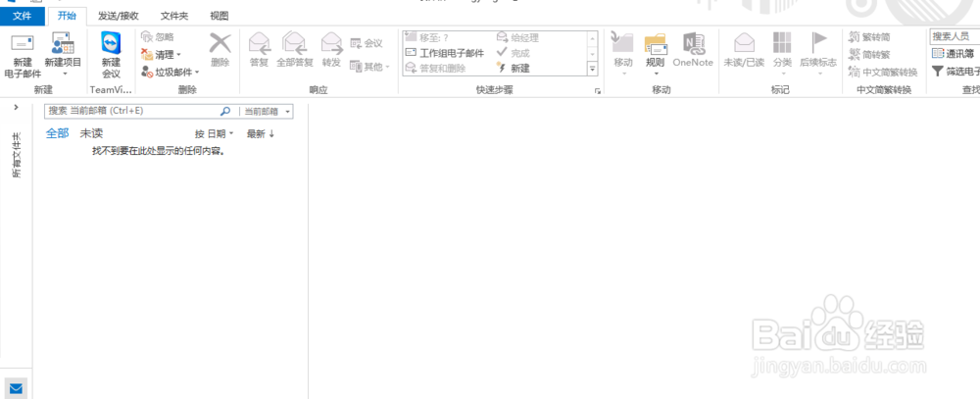Switch to the 文件夹 tab
Screen dimensions: 980x399
[174, 17]
